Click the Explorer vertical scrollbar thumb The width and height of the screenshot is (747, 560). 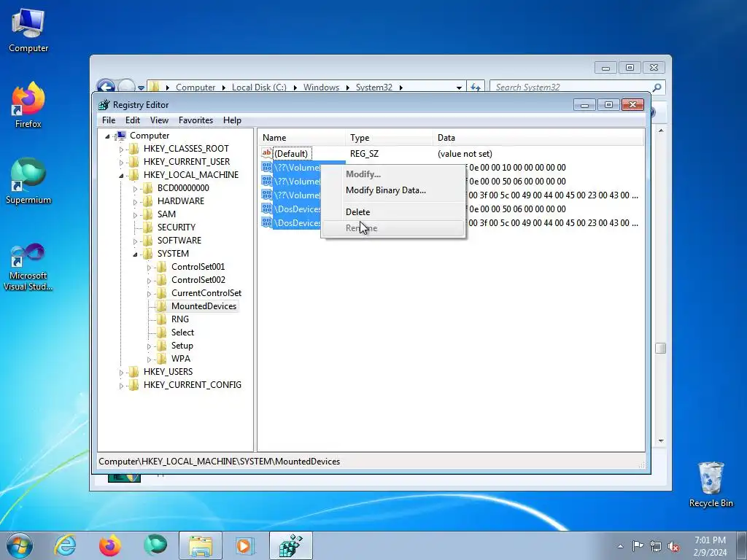(661, 348)
